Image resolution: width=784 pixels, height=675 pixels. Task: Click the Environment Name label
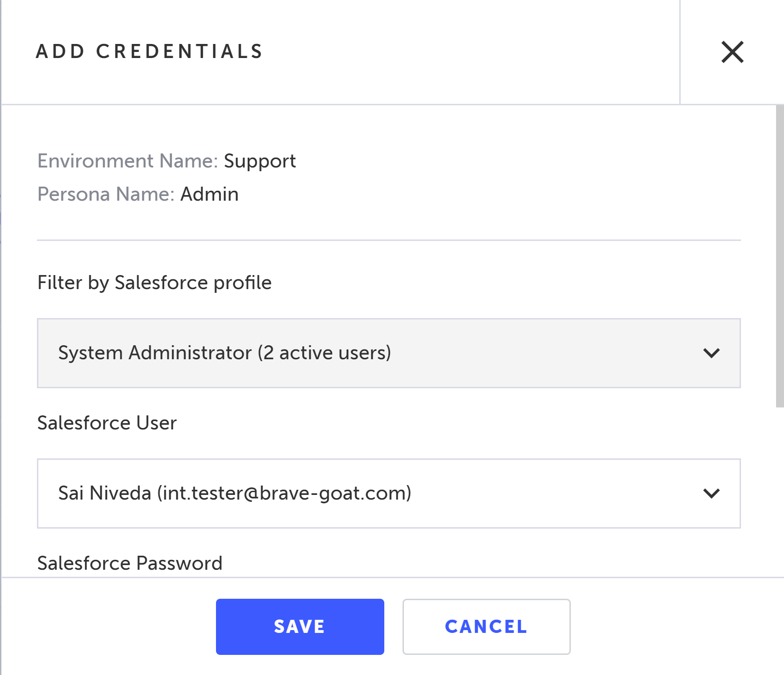coord(127,161)
